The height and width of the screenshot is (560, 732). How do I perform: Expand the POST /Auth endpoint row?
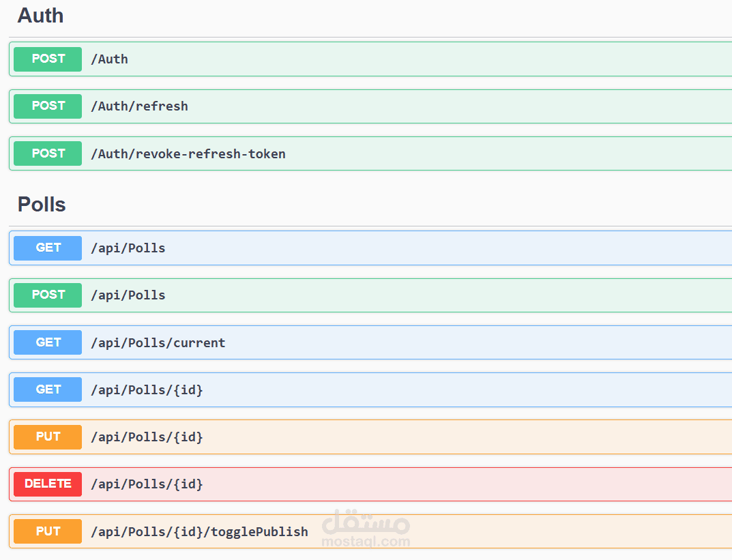point(409,59)
